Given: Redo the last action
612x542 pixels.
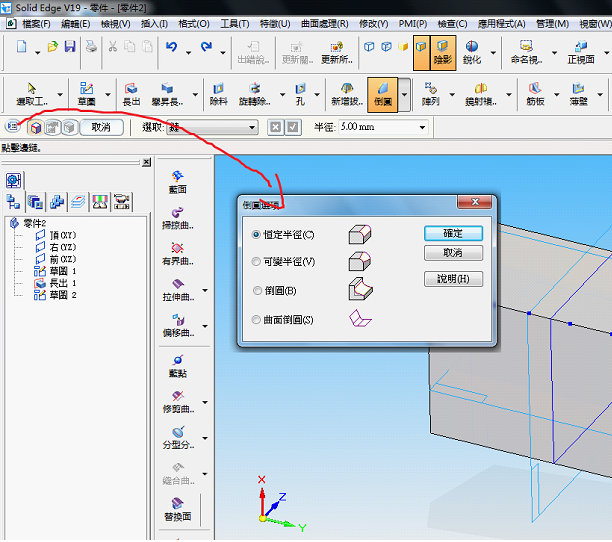Looking at the screenshot, I should (206, 47).
